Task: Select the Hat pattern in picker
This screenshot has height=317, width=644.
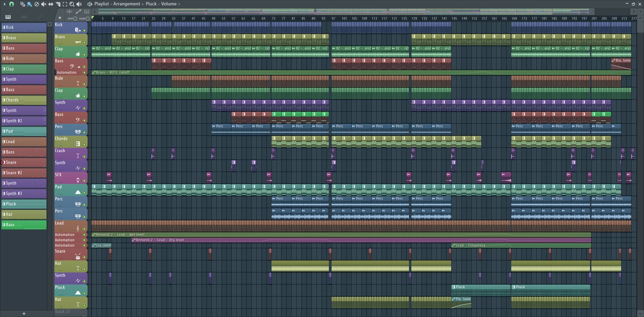Action: pos(24,214)
